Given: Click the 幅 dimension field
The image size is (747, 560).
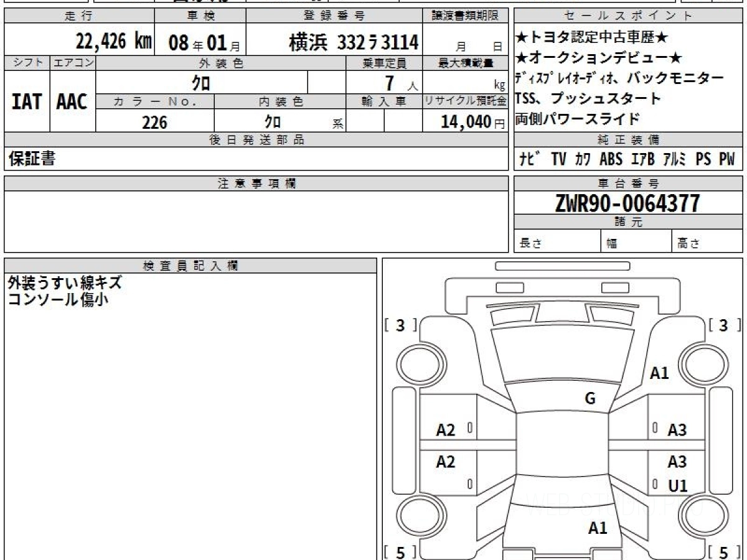Looking at the screenshot, I should pyautogui.click(x=637, y=242).
